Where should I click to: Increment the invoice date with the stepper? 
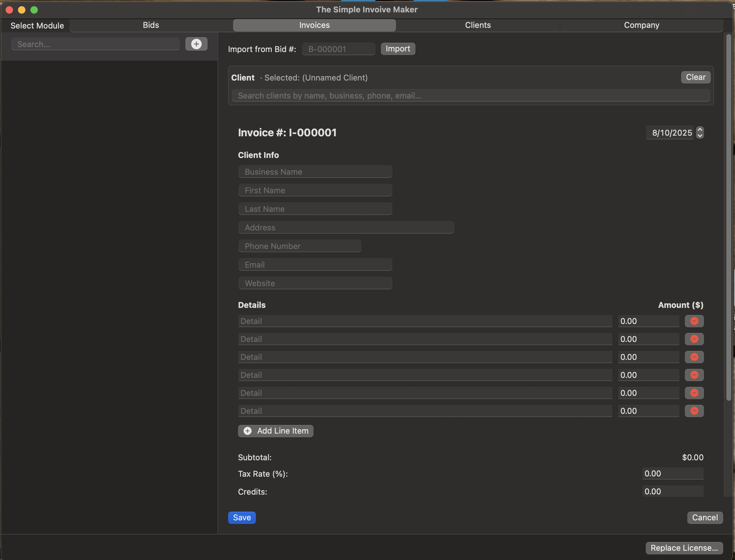pyautogui.click(x=700, y=130)
